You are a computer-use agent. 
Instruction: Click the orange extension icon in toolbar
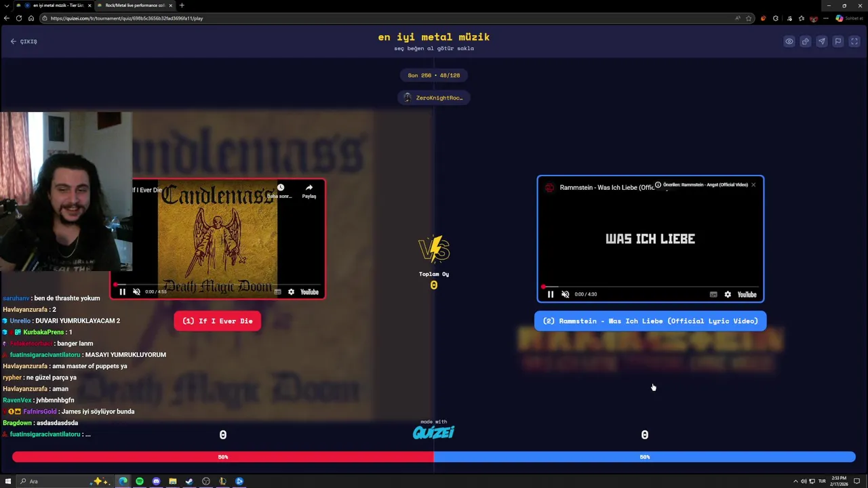coord(764,18)
